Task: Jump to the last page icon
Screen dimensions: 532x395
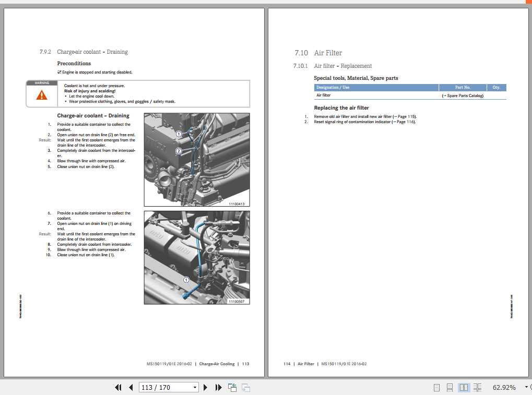Action: 218,387
